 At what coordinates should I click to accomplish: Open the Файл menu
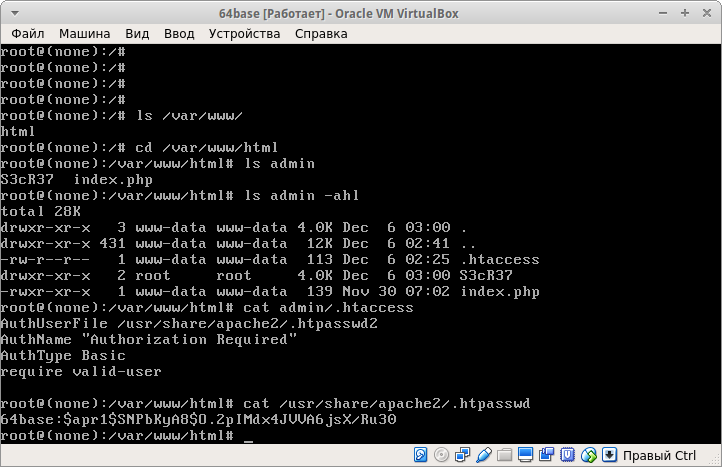[28, 34]
